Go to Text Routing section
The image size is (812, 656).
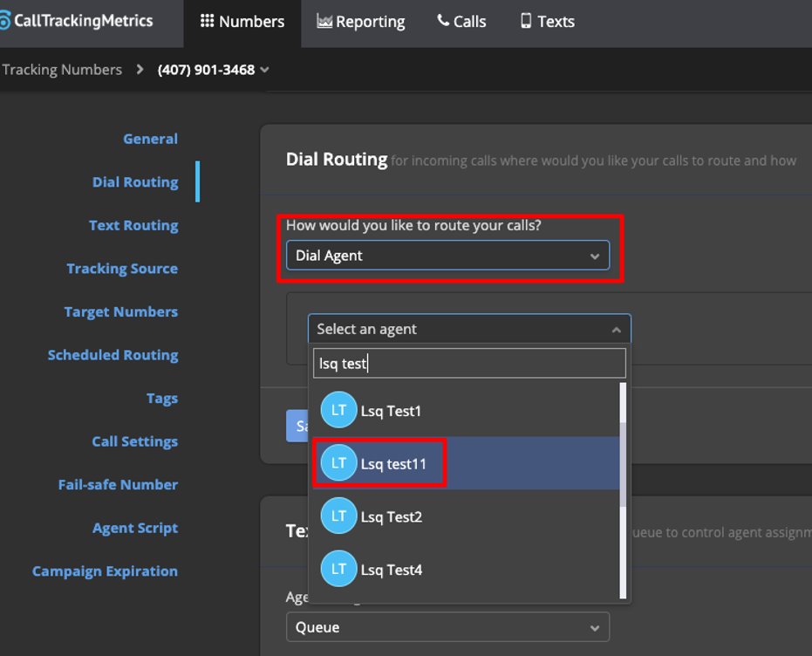click(x=133, y=225)
